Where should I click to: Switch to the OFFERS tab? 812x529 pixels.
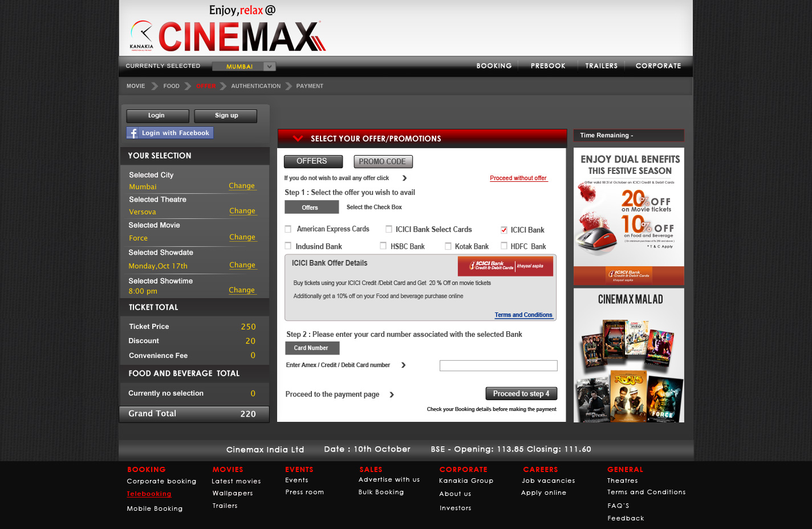(x=313, y=161)
